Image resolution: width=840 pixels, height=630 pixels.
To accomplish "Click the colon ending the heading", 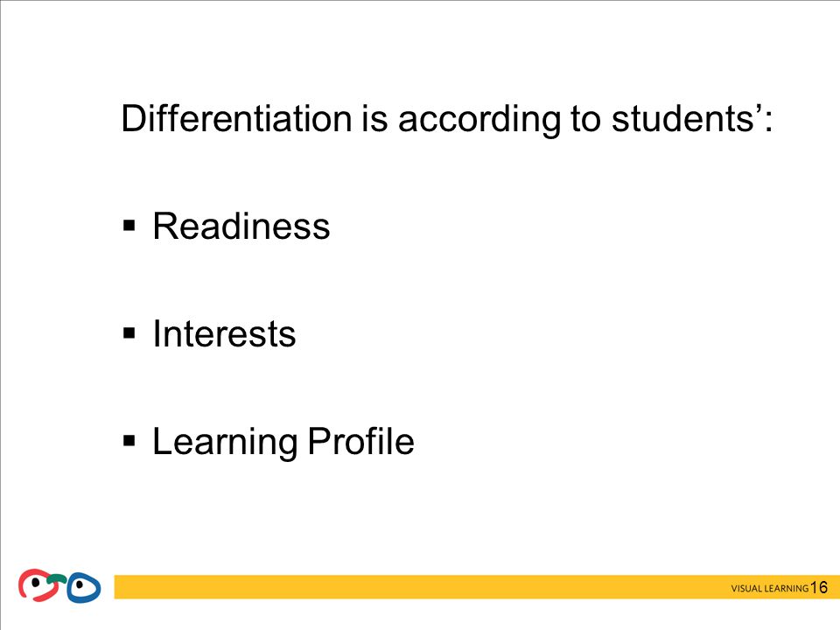I will coord(769,121).
